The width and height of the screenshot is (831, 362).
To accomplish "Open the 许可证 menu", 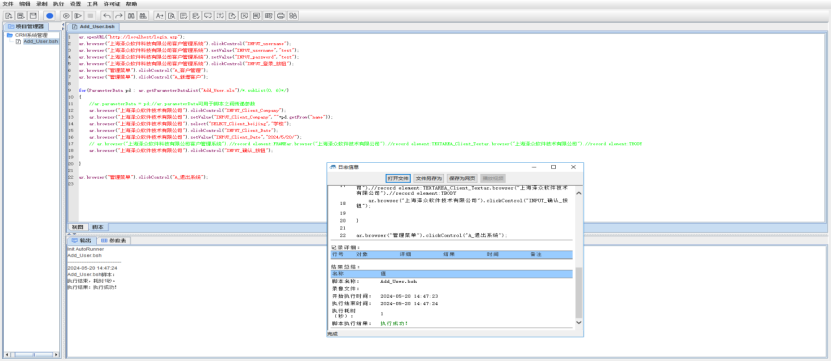I will (x=112, y=4).
